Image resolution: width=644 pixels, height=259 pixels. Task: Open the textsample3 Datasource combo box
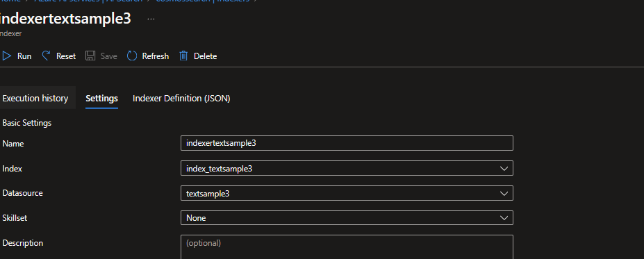pyautogui.click(x=347, y=193)
